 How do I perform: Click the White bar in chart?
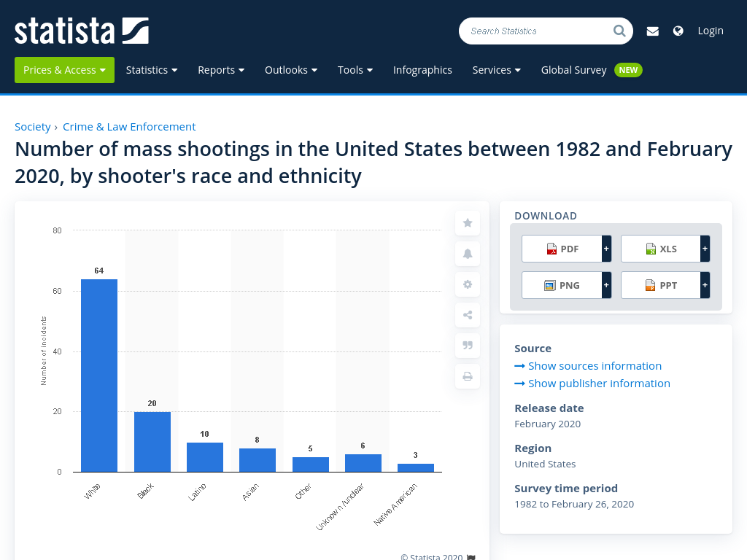point(99,376)
